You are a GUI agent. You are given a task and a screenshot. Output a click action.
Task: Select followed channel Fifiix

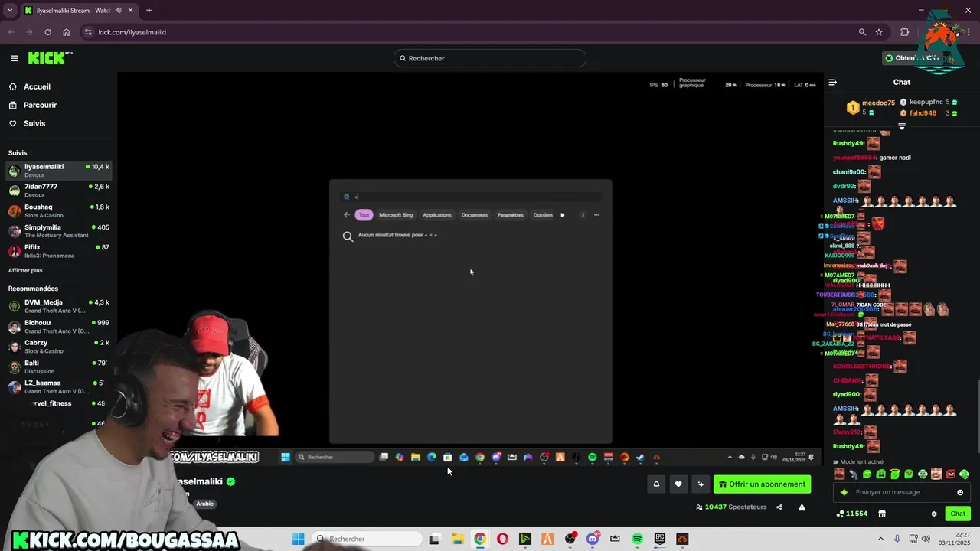[59, 251]
